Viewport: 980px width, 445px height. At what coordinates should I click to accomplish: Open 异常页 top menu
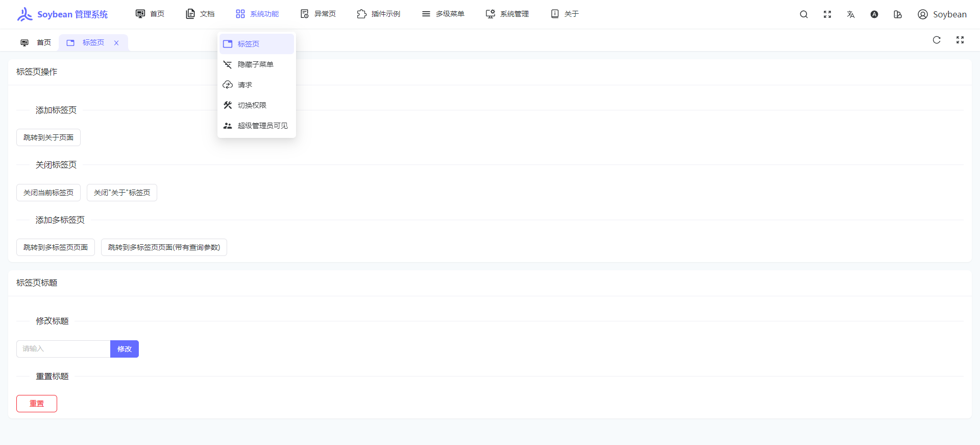click(318, 14)
